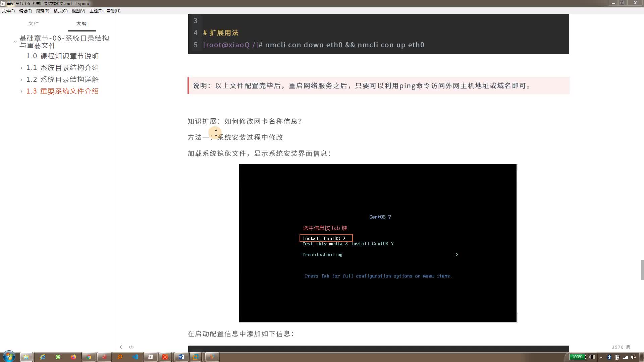Click paragraph 知识扩展：如何修改网卡名称信息？
Screen dimensions: 644x362
tap(245, 121)
